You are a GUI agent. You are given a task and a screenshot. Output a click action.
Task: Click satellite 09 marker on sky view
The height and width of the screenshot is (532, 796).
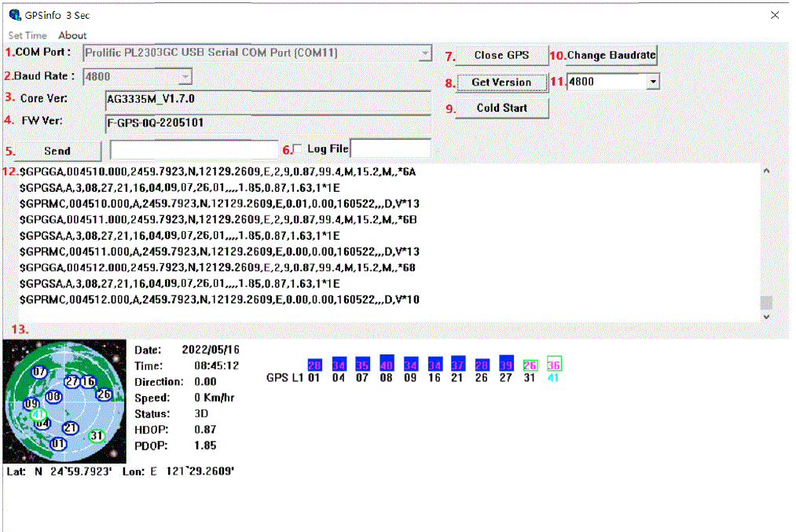(31, 404)
